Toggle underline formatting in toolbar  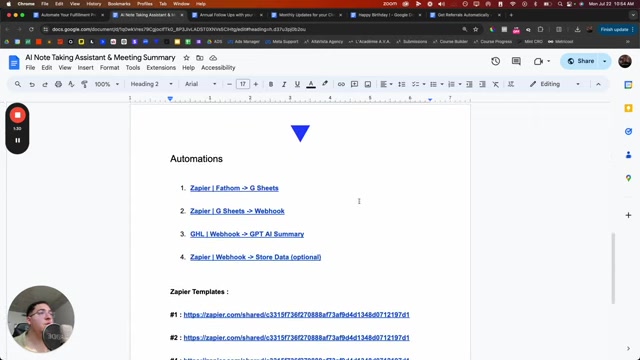point(297,84)
